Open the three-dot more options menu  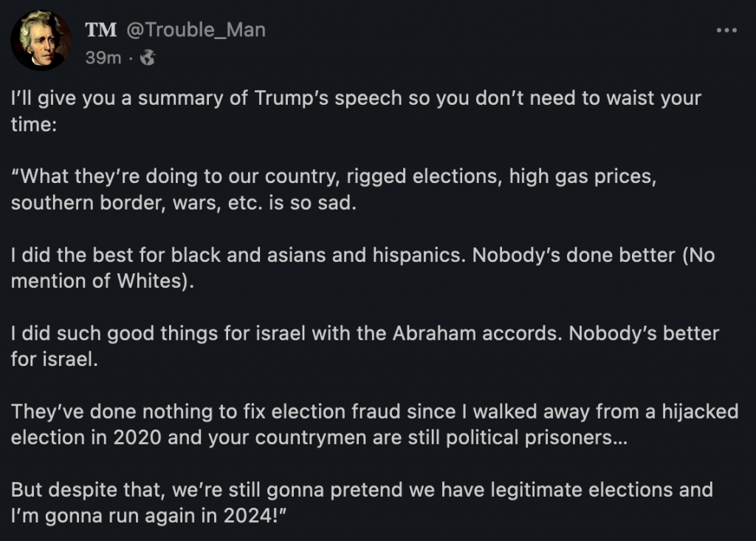(x=726, y=30)
